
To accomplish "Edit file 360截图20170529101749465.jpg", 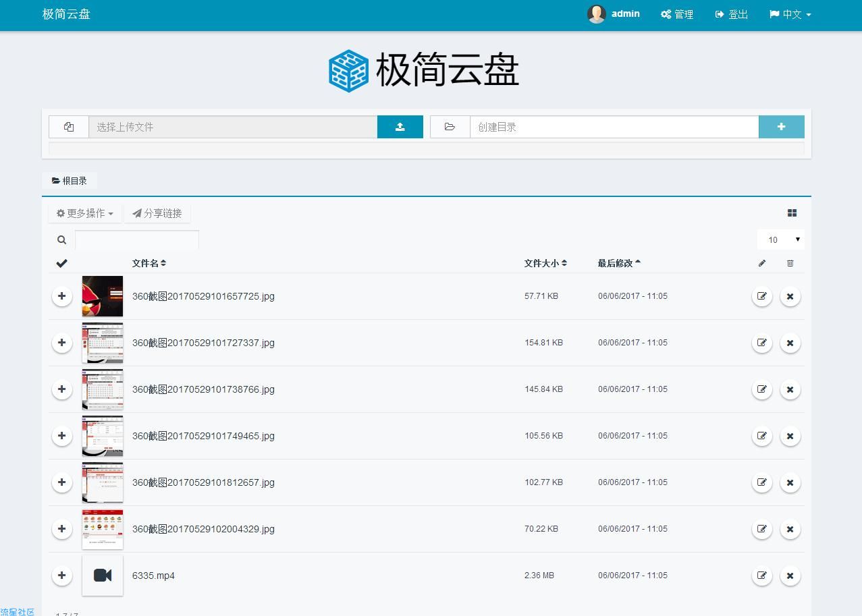I will pos(762,436).
